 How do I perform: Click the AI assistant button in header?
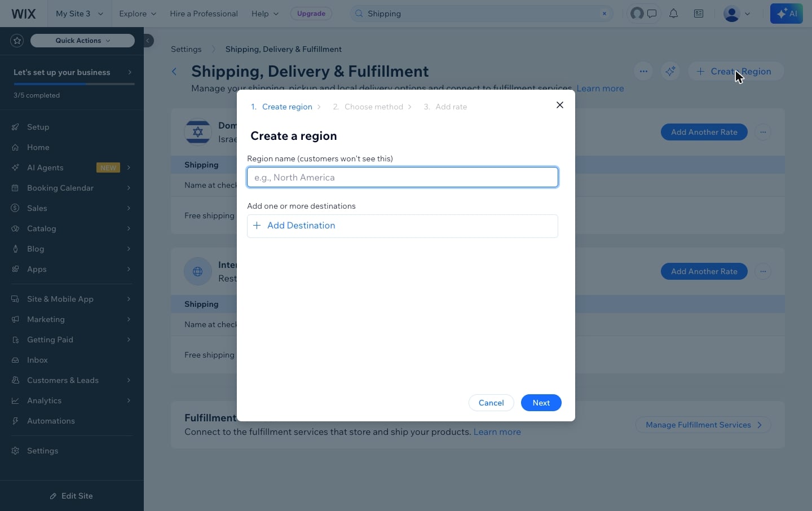(786, 14)
